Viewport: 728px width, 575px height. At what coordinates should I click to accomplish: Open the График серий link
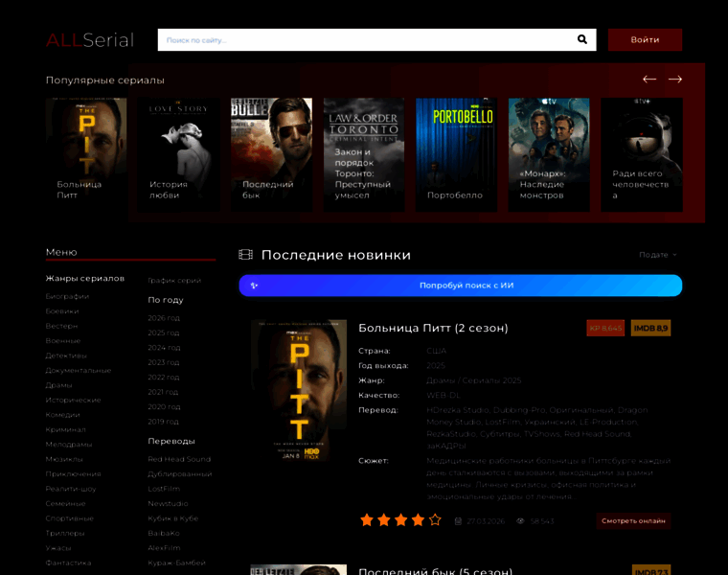(174, 280)
